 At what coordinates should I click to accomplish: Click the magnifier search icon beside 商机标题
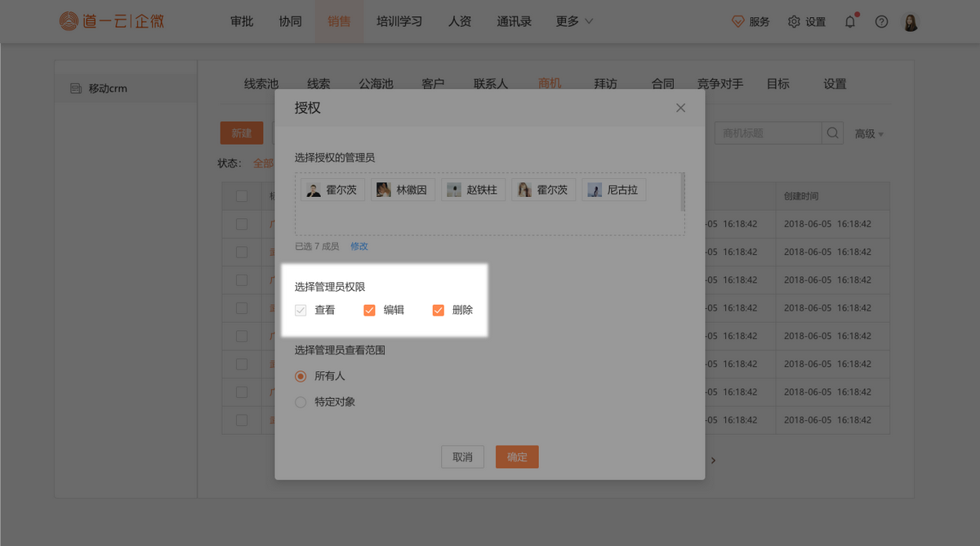pos(831,132)
